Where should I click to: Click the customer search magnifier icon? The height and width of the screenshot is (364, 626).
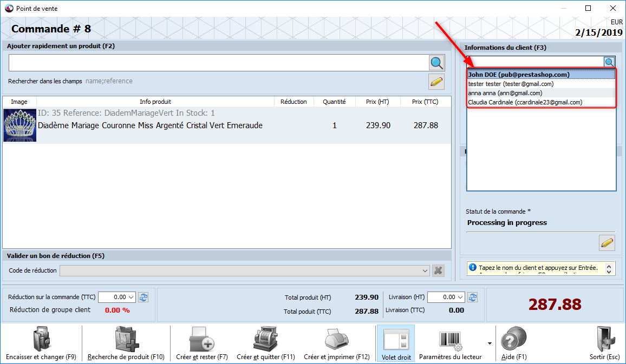pyautogui.click(x=610, y=62)
